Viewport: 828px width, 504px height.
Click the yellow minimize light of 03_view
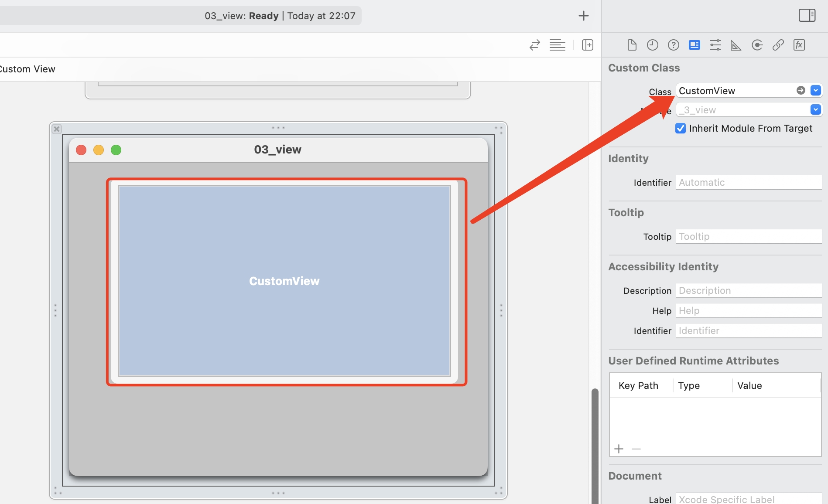tap(99, 150)
